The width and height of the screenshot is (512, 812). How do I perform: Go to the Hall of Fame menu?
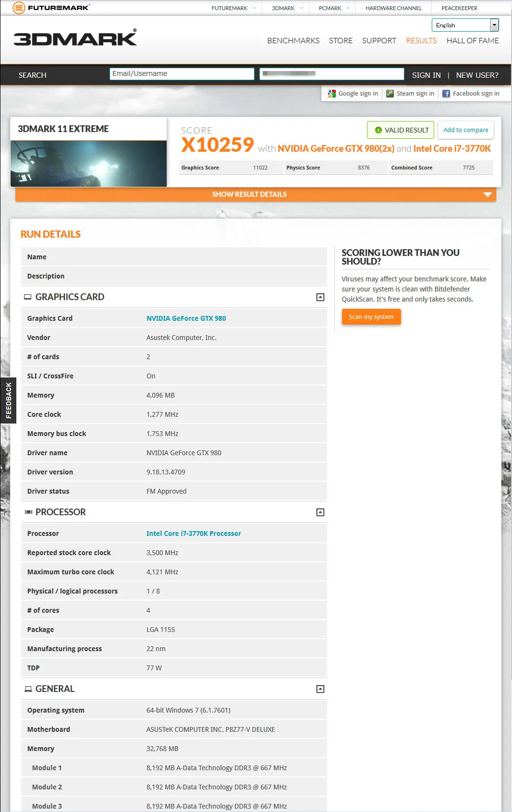point(473,41)
